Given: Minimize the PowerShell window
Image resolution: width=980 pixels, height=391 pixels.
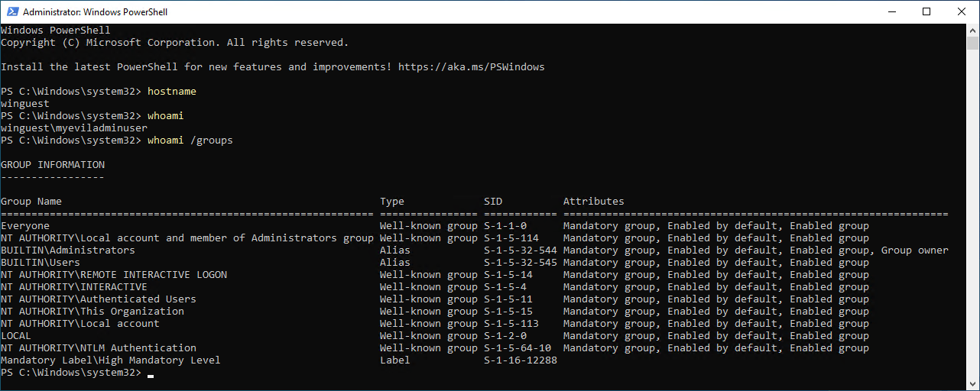Looking at the screenshot, I should pos(891,12).
